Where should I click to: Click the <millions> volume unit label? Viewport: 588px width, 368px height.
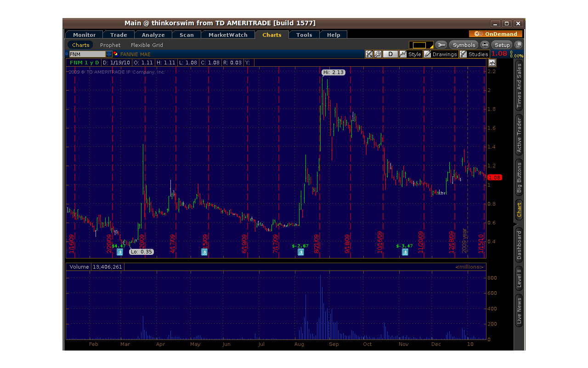coord(469,267)
